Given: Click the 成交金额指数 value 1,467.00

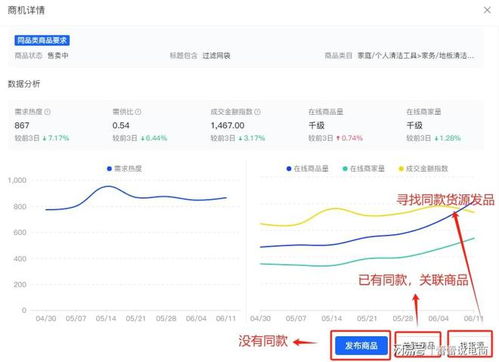Looking at the screenshot, I should pyautogui.click(x=227, y=126).
